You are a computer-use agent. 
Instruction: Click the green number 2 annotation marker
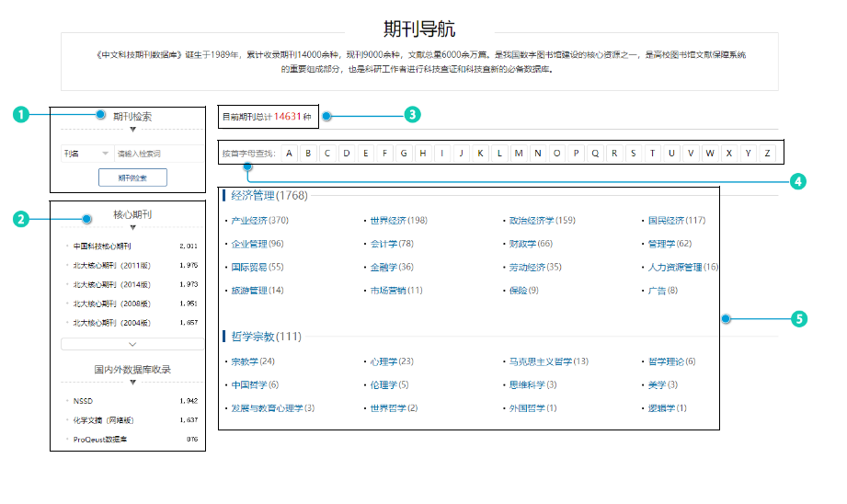(x=21, y=219)
